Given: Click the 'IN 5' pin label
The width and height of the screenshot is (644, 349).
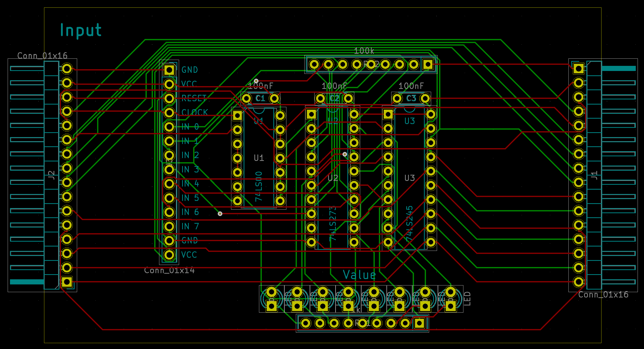Looking at the screenshot, I should click(190, 198).
